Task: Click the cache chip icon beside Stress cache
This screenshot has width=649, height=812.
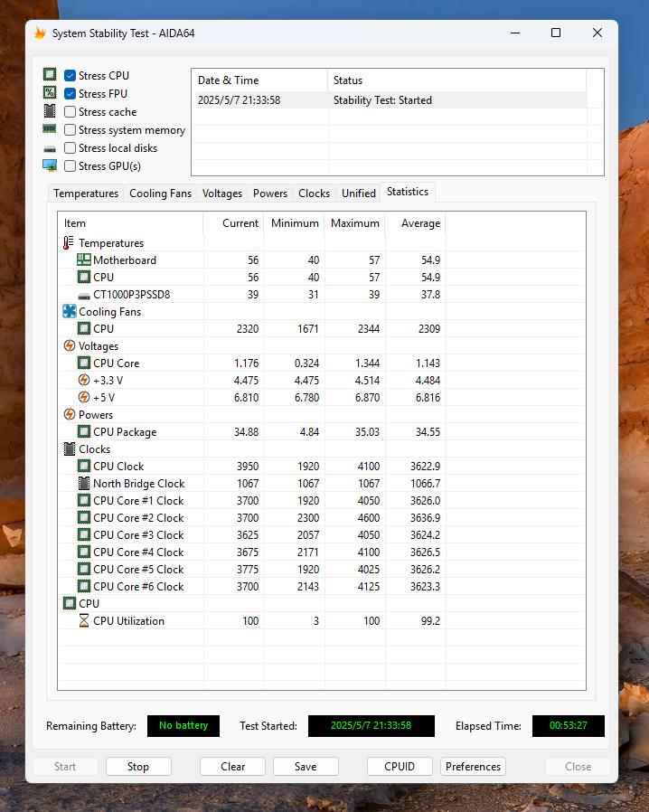Action: point(50,111)
